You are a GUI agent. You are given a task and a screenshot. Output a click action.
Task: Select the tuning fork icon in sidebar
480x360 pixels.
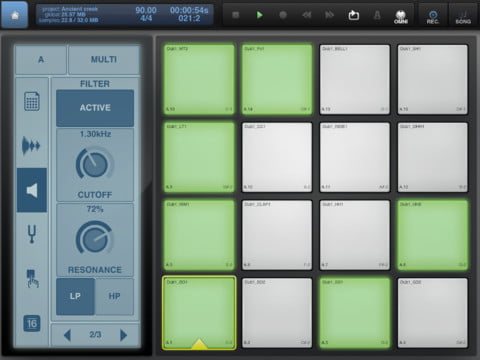point(32,234)
